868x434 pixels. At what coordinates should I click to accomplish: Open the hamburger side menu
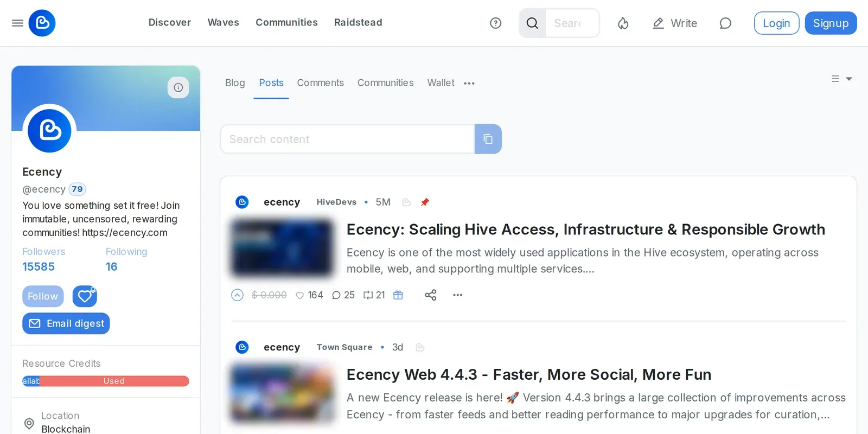coord(17,23)
